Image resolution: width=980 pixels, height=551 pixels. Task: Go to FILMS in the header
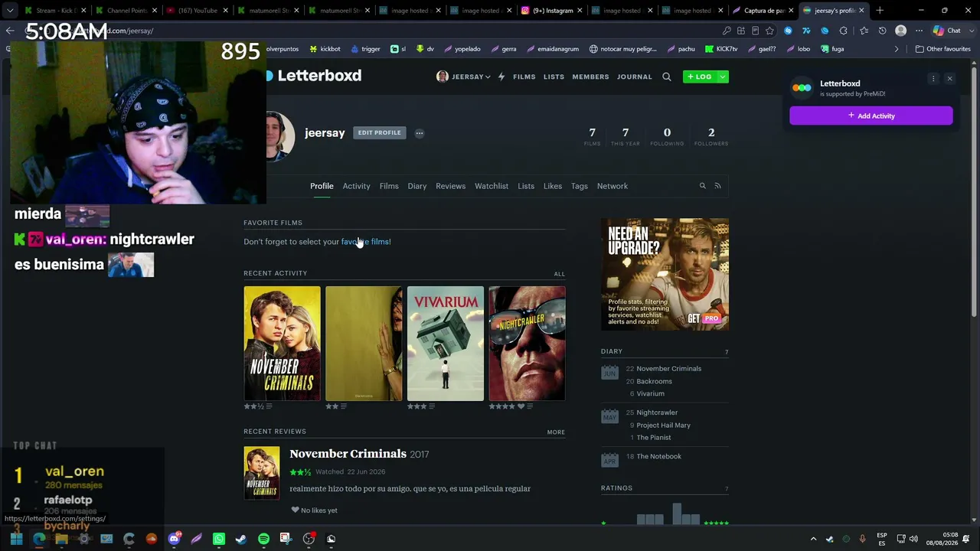(524, 77)
